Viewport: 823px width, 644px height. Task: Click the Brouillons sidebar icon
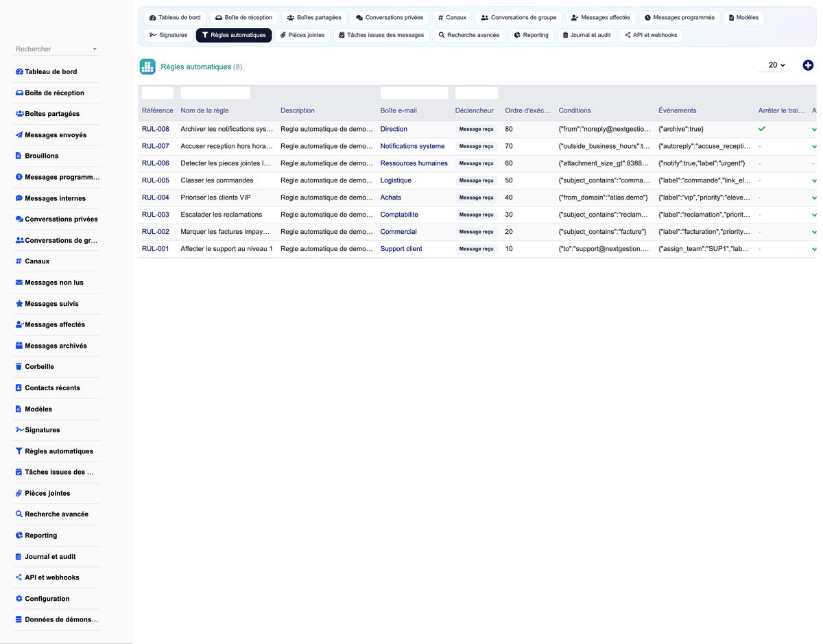[x=19, y=156]
